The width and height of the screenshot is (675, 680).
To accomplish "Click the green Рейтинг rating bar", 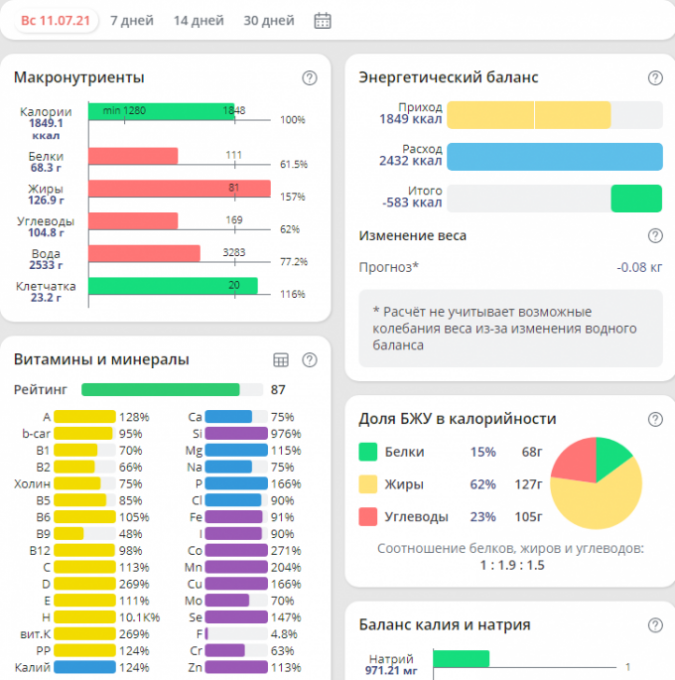I will pyautogui.click(x=160, y=390).
